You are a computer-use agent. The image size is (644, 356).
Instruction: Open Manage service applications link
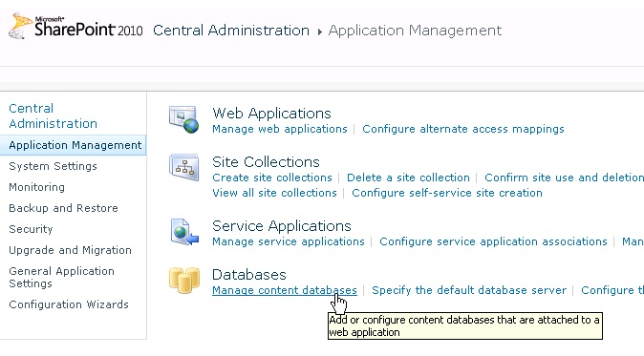coord(289,241)
